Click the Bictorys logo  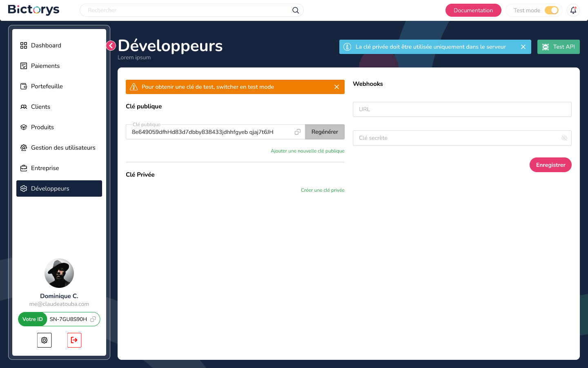pos(33,10)
